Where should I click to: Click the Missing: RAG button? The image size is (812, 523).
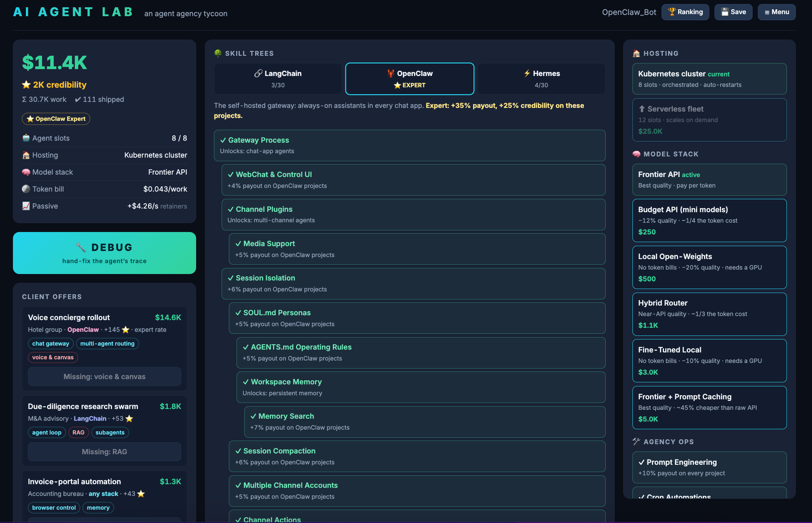[104, 451]
